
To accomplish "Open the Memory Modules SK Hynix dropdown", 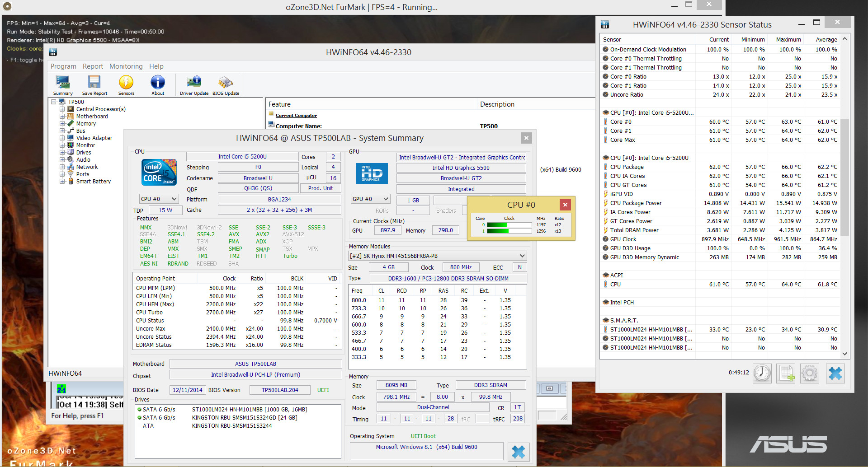I will 437,256.
